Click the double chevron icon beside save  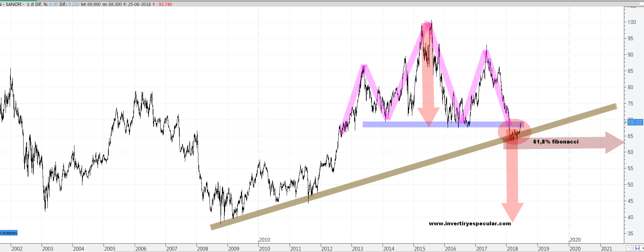pyautogui.click(x=629, y=248)
